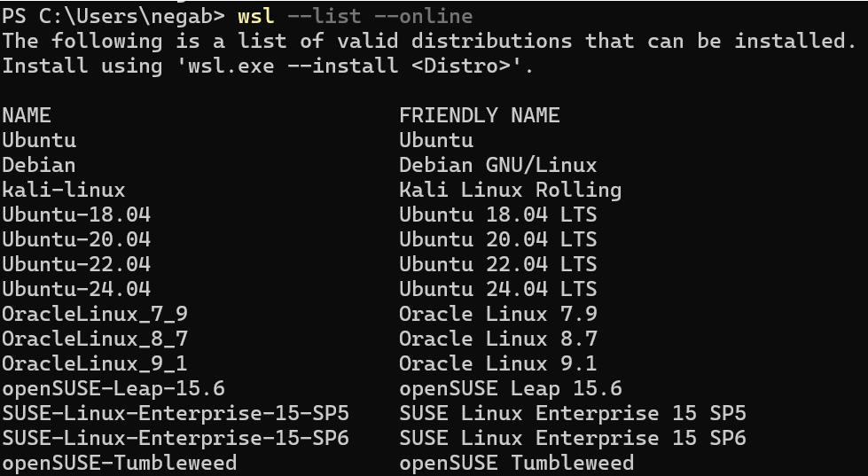Click the '--online' flag in command line
Image resolution: width=868 pixels, height=476 pixels.
(x=424, y=16)
